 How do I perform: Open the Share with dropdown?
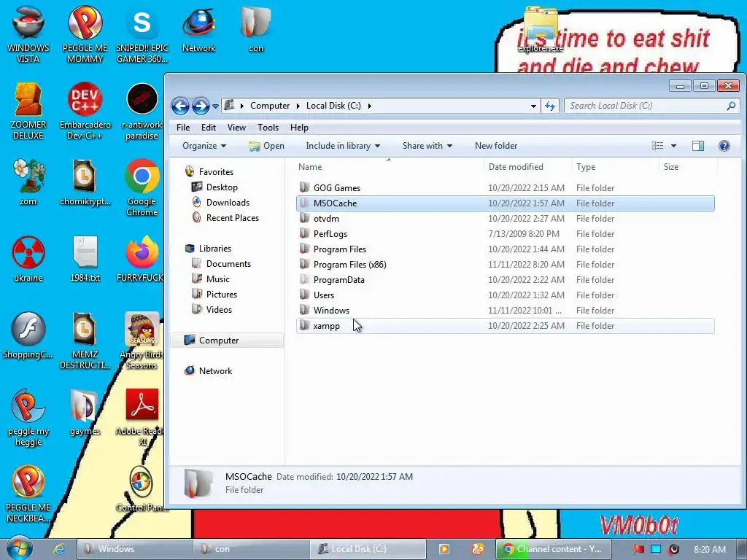[x=427, y=146]
